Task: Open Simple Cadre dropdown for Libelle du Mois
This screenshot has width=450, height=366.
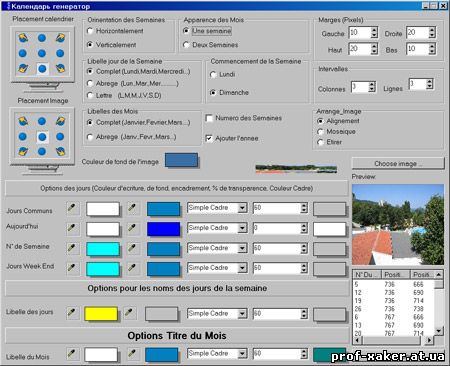Action: click(242, 353)
